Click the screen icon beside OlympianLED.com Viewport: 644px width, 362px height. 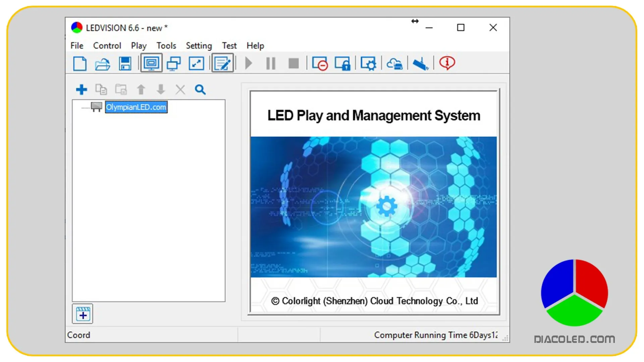click(97, 107)
